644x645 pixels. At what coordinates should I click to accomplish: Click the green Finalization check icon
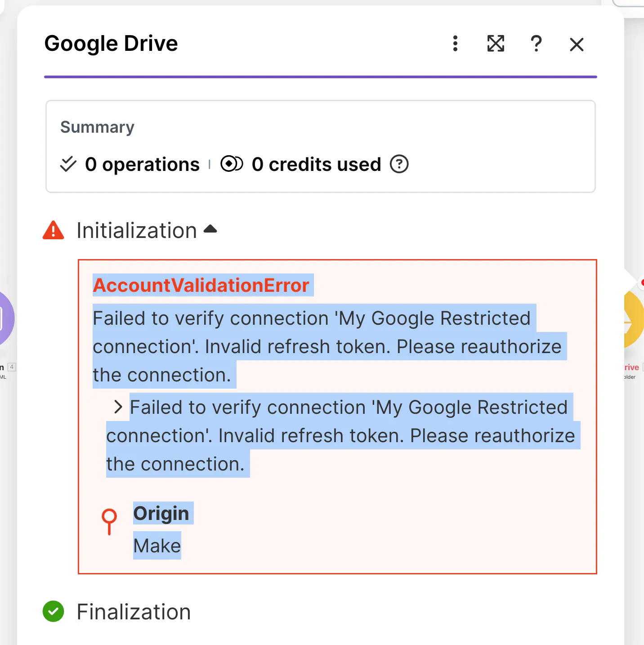pos(54,612)
